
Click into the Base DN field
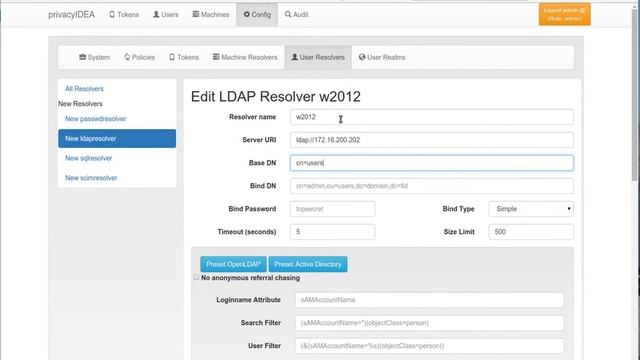[432, 163]
